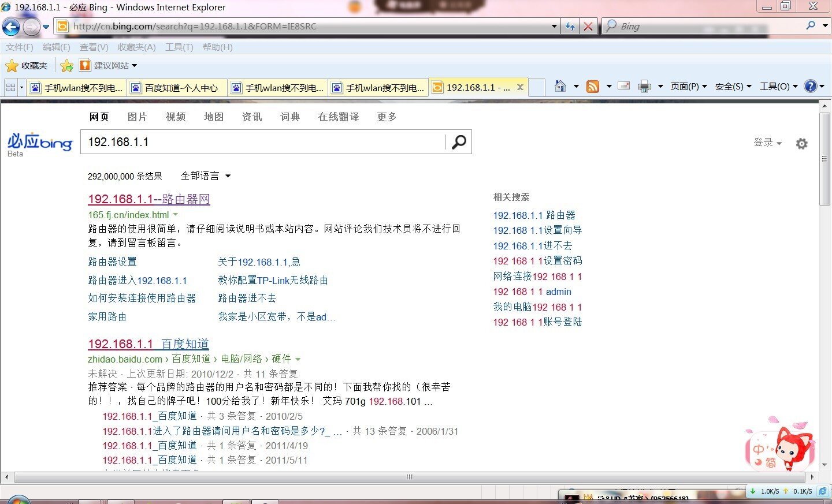Click the RSS feeds icon
Viewport: 832px width, 504px height.
593,87
